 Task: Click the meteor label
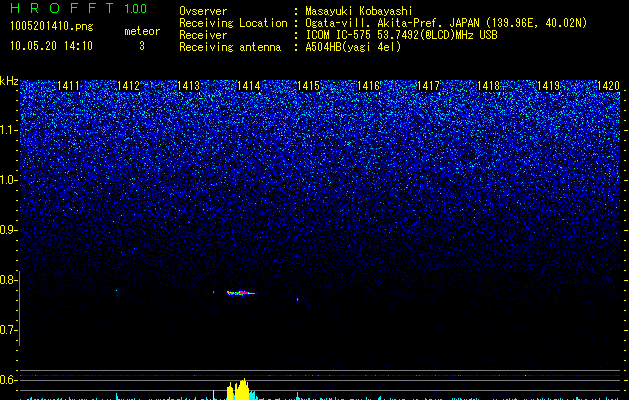[142, 31]
